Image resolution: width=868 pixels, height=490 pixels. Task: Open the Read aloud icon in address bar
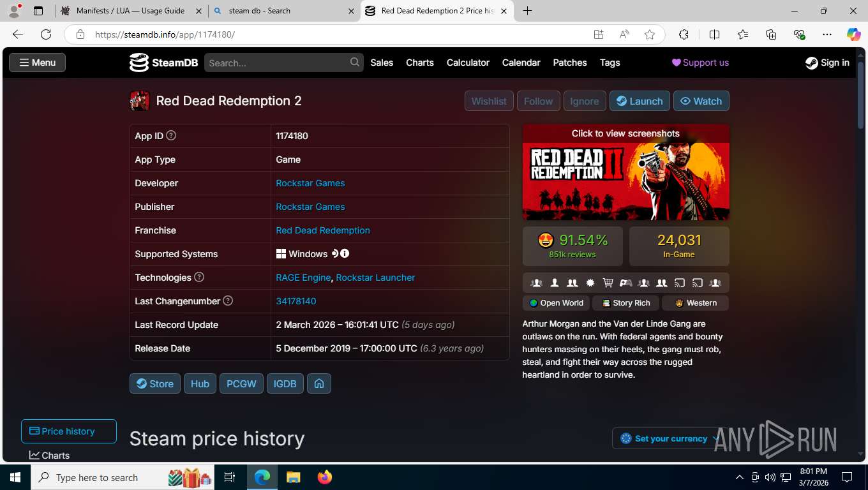pyautogui.click(x=624, y=34)
